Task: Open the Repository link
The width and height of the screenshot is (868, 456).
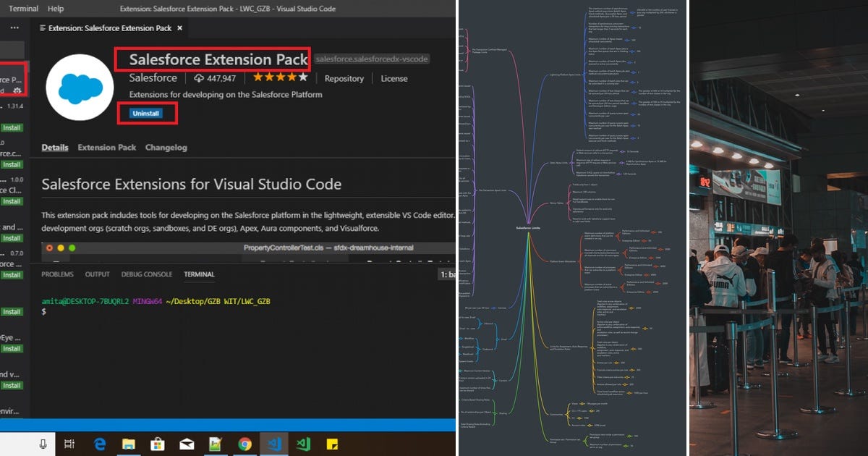Action: pos(344,78)
